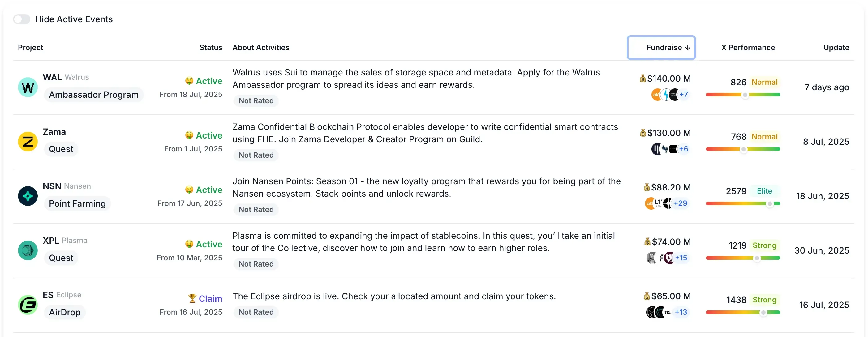Viewport: 868px width, 337px height.
Task: Toggle the Hide Active Events switch
Action: tap(22, 19)
